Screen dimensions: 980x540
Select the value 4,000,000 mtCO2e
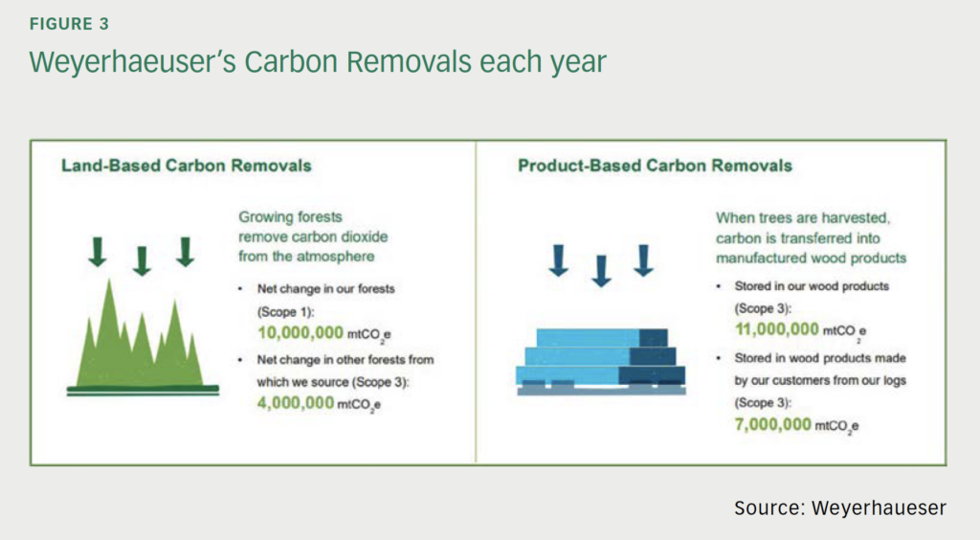[x=319, y=404]
